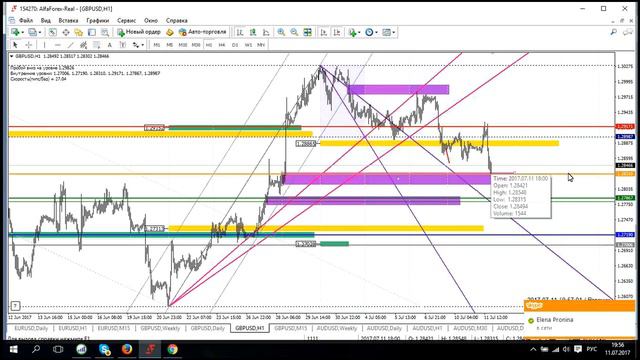Switch timeframe to M1
640x360 pixels.
157,45
